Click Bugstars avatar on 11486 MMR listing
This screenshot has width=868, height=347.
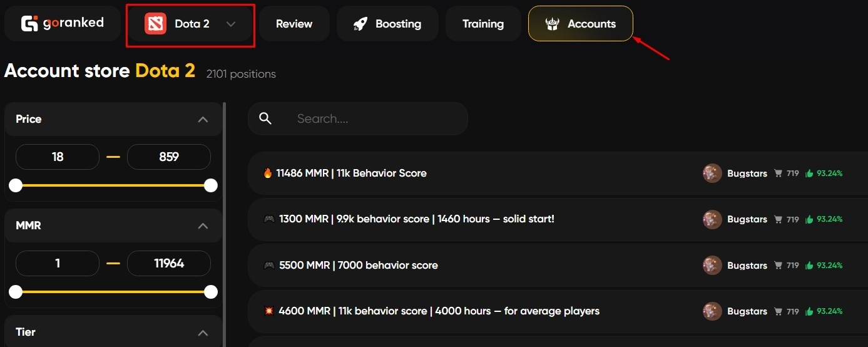tap(712, 173)
